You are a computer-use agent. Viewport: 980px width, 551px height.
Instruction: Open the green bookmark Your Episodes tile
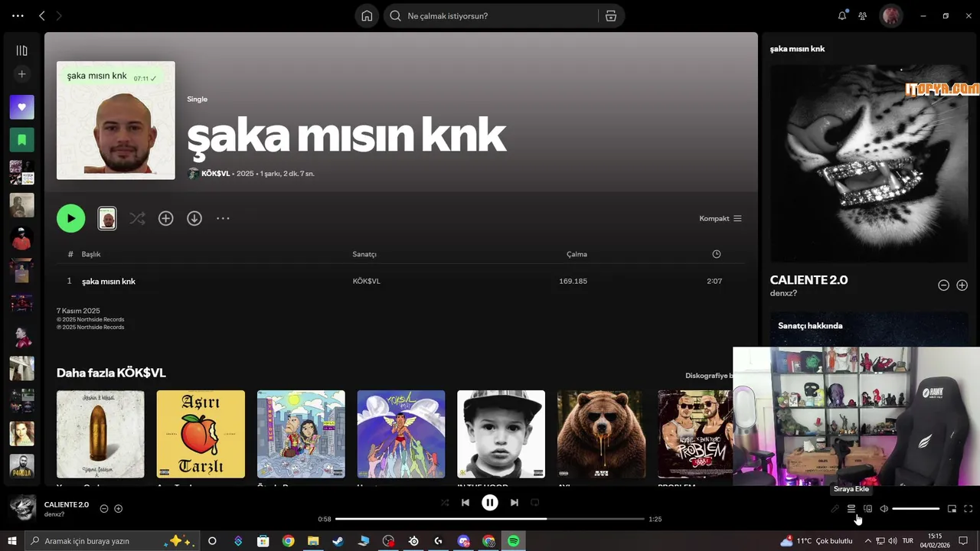click(x=21, y=140)
